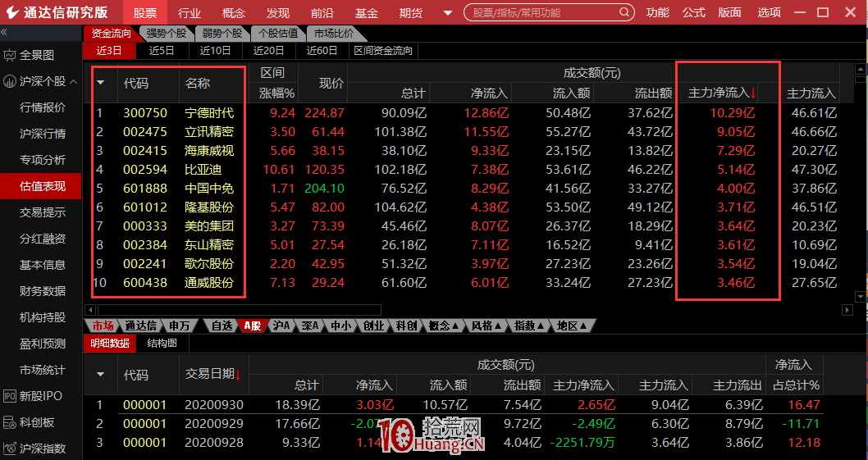Expand the 指数▲ category tab

point(530,326)
